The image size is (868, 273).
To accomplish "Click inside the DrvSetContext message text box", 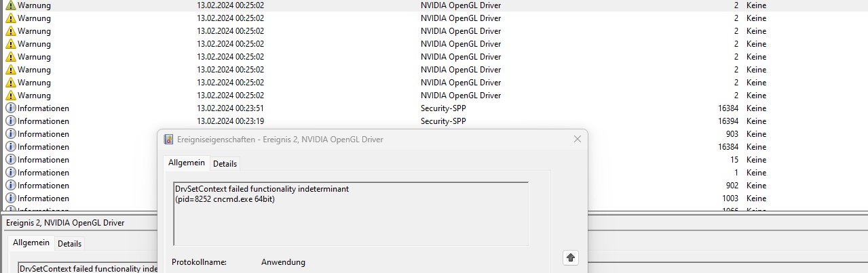I will (x=351, y=213).
